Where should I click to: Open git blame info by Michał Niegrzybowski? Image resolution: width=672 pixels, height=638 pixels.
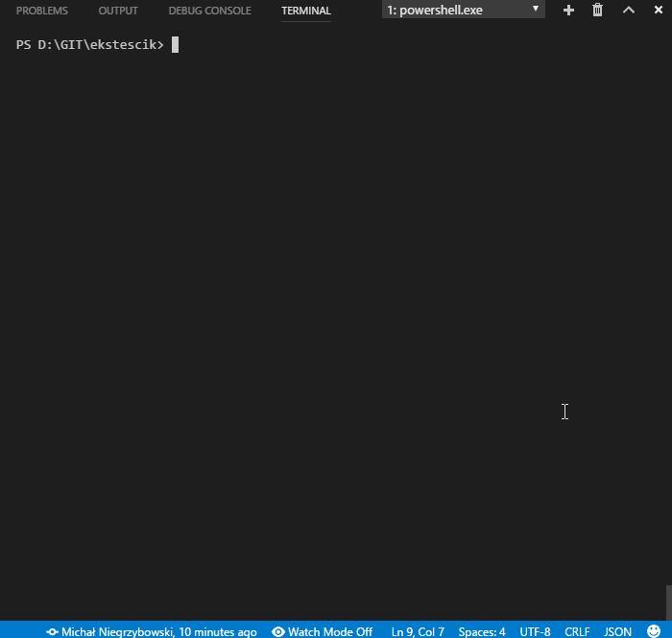[152, 631]
